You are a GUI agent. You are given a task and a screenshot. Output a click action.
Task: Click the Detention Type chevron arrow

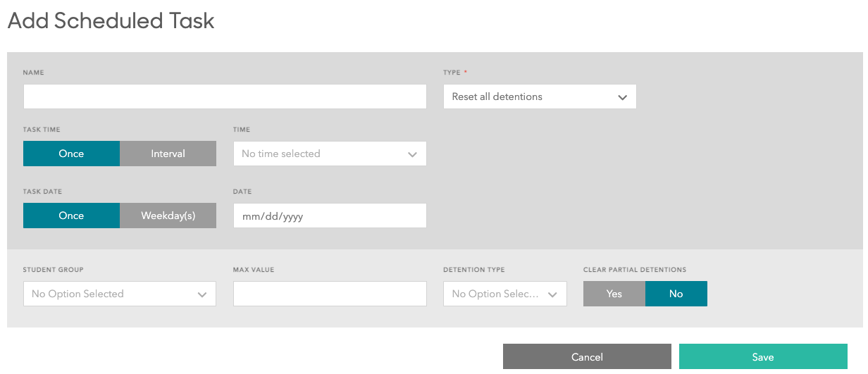(552, 294)
